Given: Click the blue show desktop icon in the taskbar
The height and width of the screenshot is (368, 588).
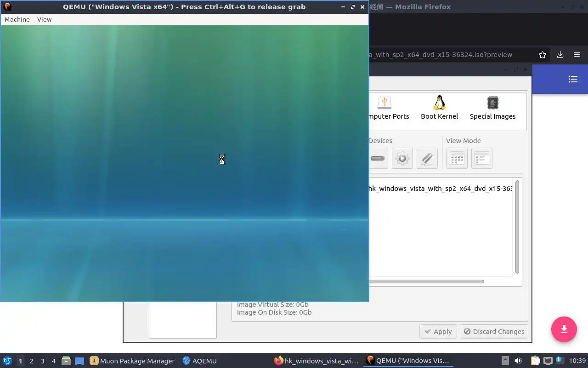Looking at the screenshot, I should [x=79, y=361].
